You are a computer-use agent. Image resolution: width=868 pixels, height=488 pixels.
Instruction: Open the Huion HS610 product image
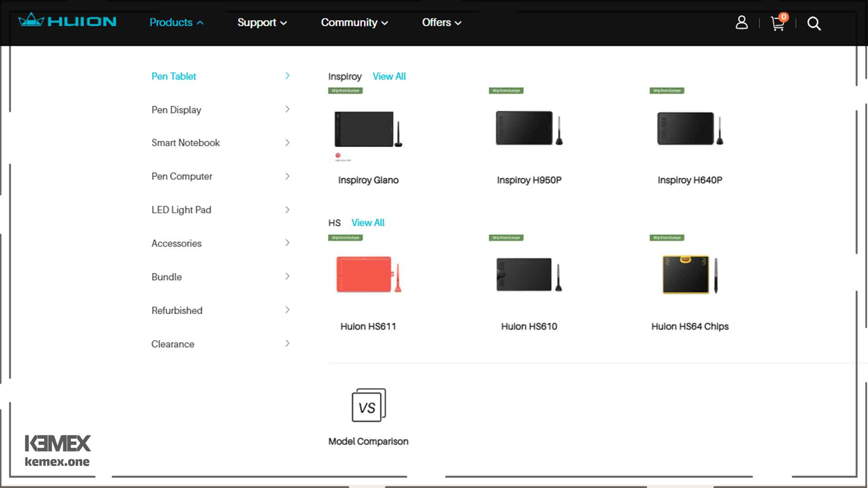pyautogui.click(x=529, y=274)
